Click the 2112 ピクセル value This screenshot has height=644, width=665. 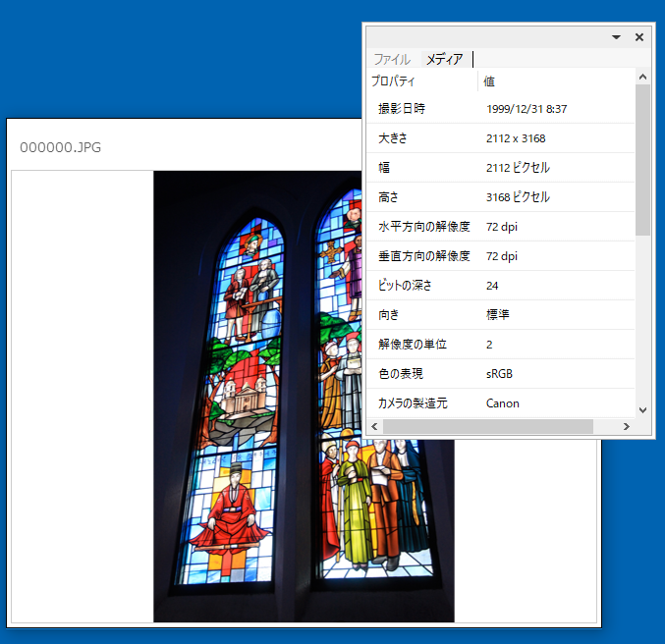pyautogui.click(x=518, y=168)
